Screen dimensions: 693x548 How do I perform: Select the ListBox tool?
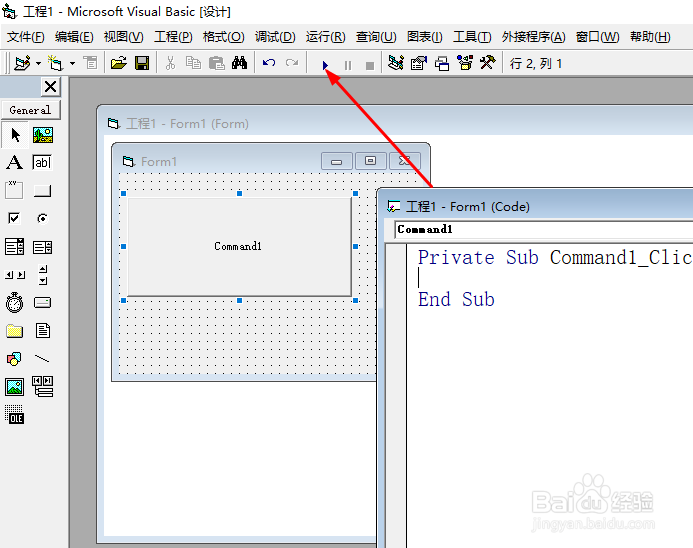click(42, 247)
